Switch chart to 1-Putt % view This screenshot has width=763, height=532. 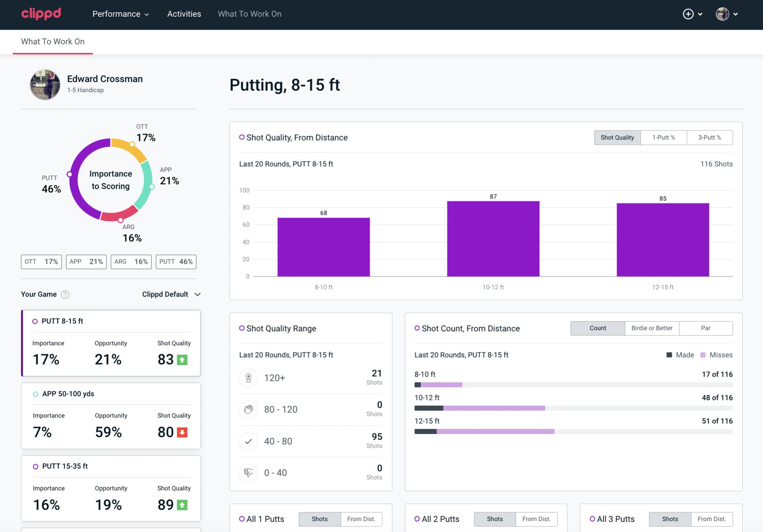[x=663, y=137]
